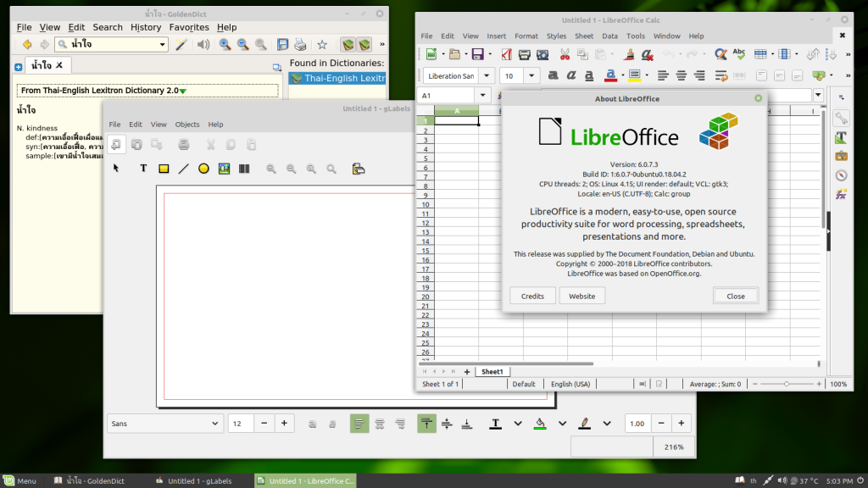Open the font name dropdown in Calc
868x488 pixels.
tap(485, 75)
